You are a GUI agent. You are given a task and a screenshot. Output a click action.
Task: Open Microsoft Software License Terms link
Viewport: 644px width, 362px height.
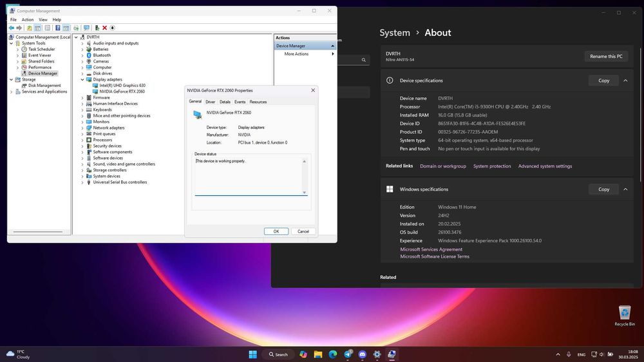pyautogui.click(x=435, y=256)
